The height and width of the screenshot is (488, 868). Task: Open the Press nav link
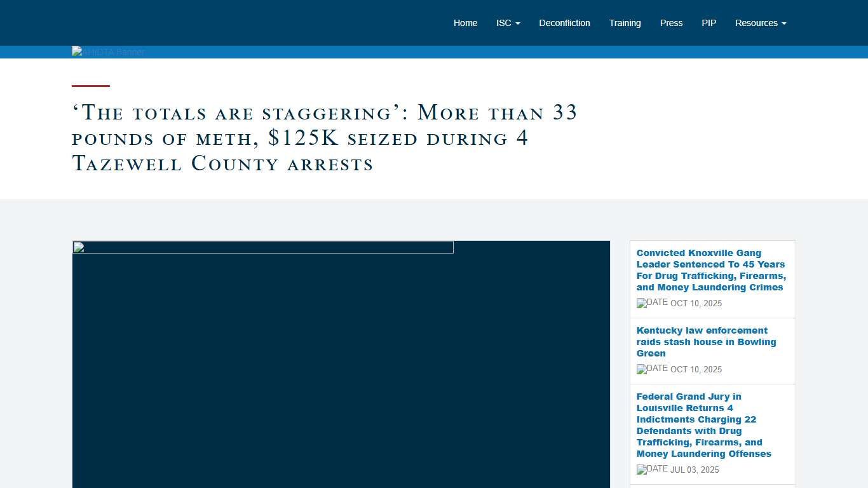pos(671,23)
